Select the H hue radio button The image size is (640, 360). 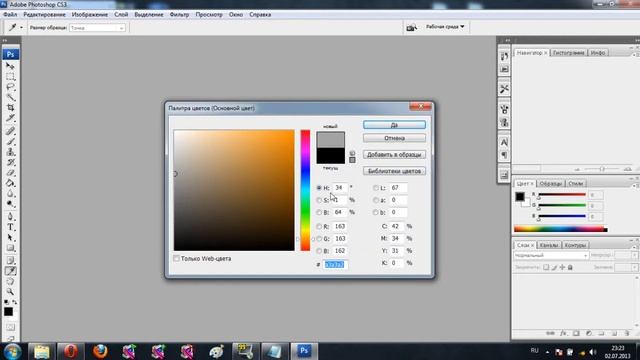tap(319, 188)
